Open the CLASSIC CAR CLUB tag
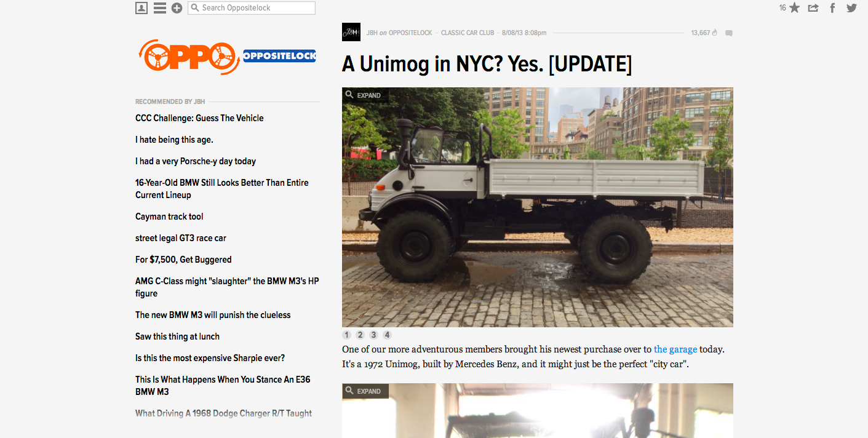The image size is (868, 438). pos(468,33)
